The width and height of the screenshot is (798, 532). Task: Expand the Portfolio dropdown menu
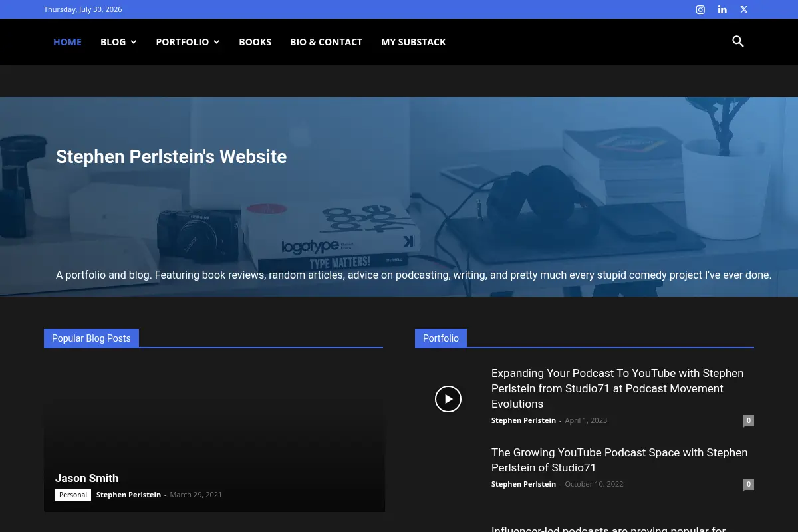(x=188, y=42)
